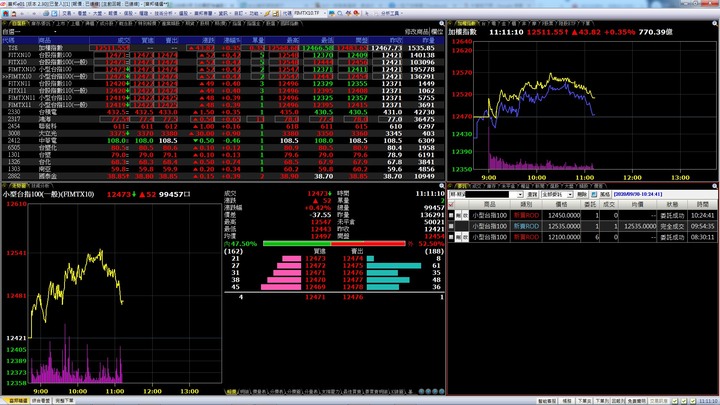Click the save icon next to the pencil
Screen dimensions: 720x405
(275, 13)
